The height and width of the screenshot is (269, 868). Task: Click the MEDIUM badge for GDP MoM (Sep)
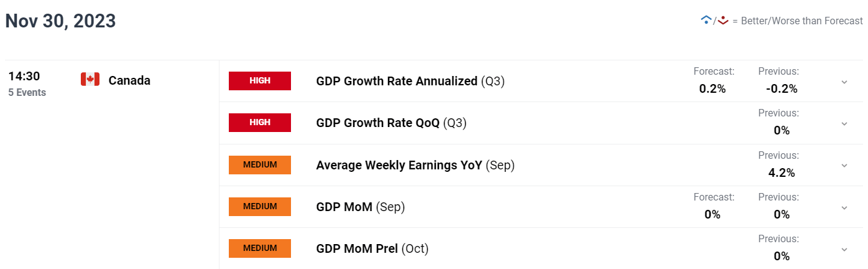click(x=260, y=206)
